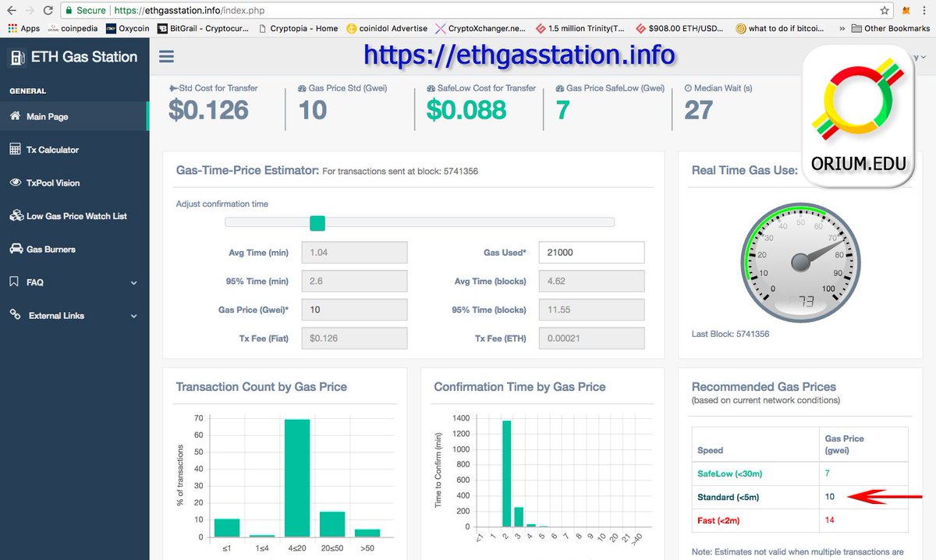The width and height of the screenshot is (936, 560).
Task: Click the calculator icon beside Tx Calculator
Action: (x=15, y=149)
